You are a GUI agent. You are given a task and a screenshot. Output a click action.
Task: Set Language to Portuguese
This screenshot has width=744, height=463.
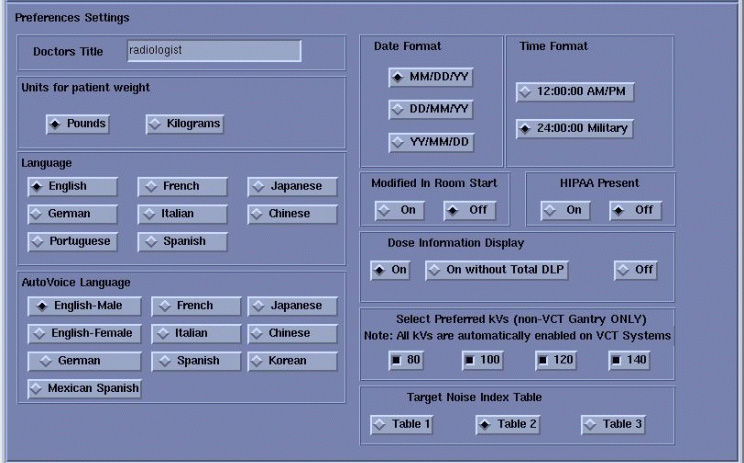coord(72,241)
